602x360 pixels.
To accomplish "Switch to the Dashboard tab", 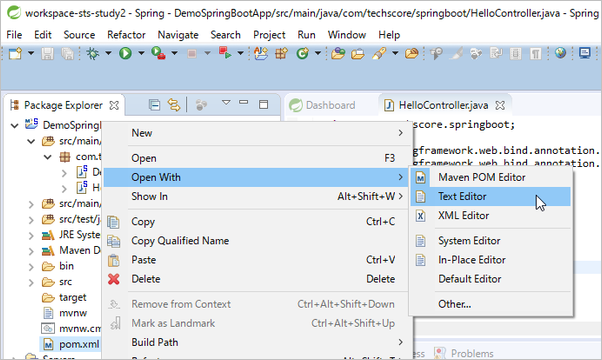I will (x=322, y=105).
